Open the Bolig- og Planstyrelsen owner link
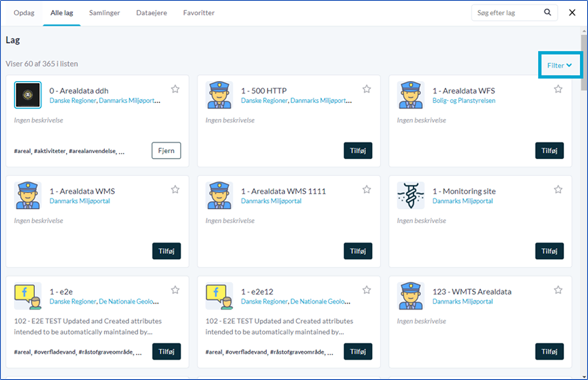Screen dimensions: 588x380 (x=464, y=101)
